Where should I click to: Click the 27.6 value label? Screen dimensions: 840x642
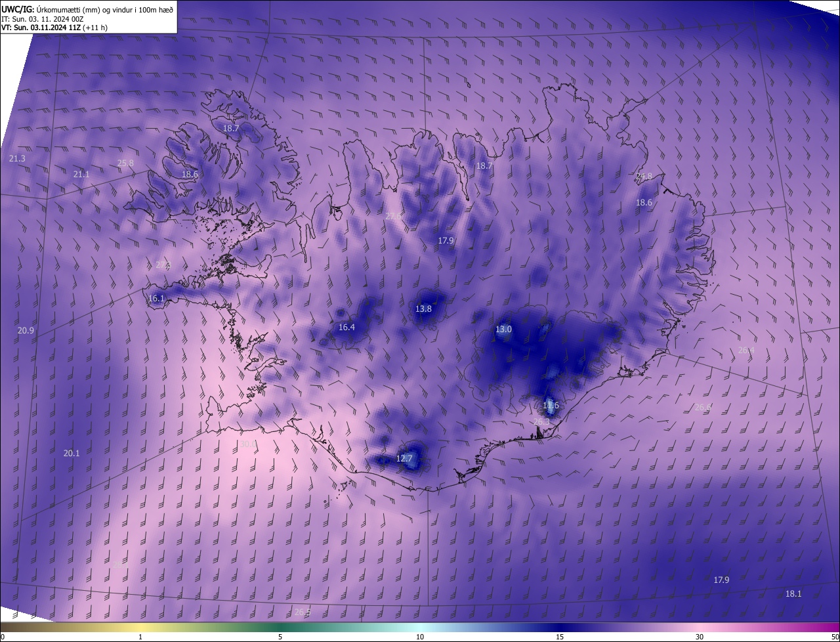[393, 216]
